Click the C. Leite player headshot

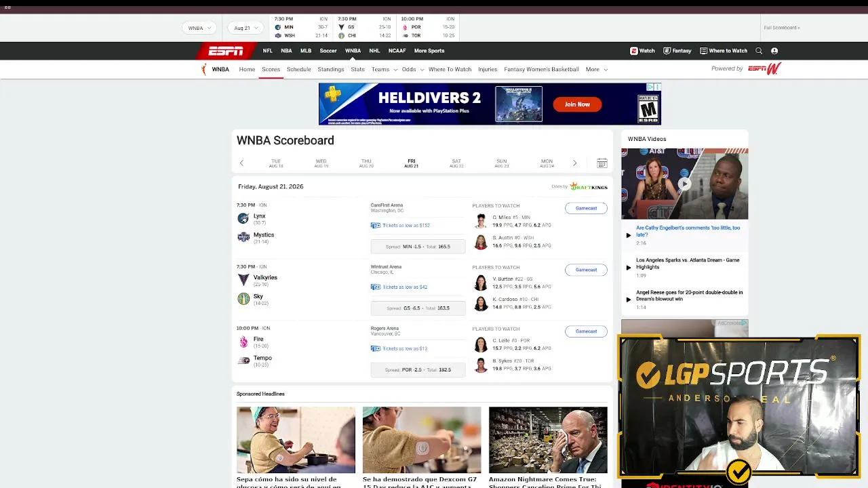pyautogui.click(x=481, y=344)
